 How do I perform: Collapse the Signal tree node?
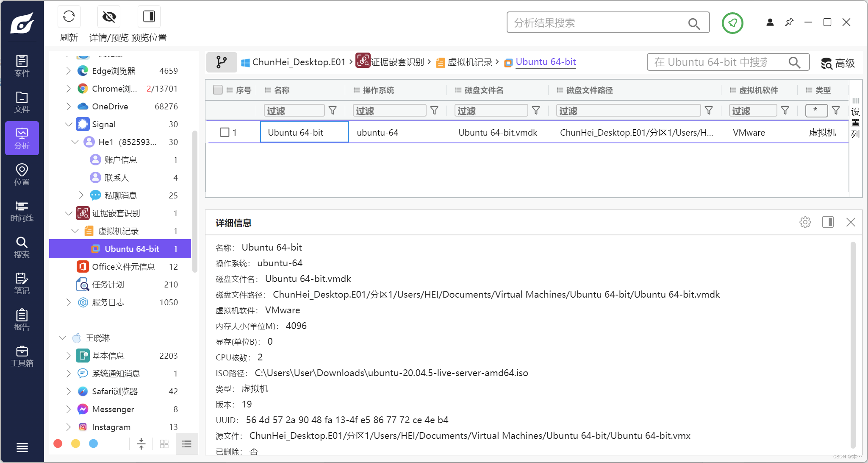tap(68, 124)
